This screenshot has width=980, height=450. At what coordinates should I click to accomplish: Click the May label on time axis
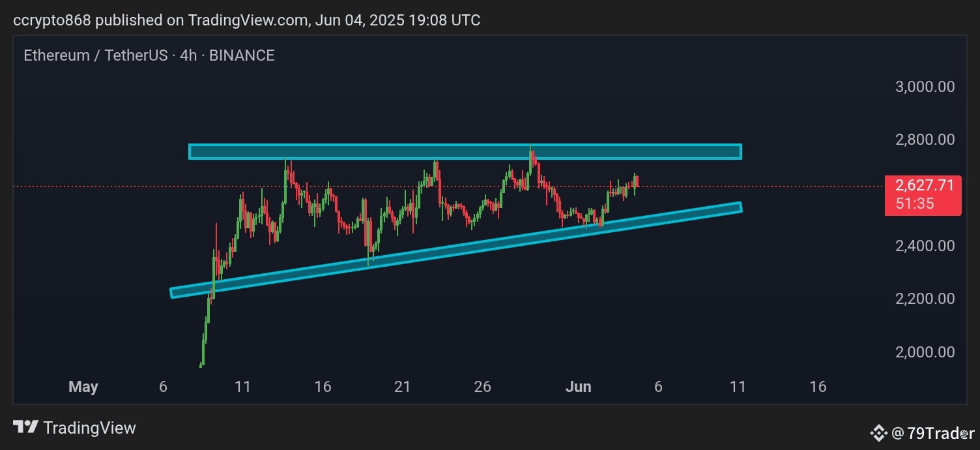pyautogui.click(x=83, y=387)
